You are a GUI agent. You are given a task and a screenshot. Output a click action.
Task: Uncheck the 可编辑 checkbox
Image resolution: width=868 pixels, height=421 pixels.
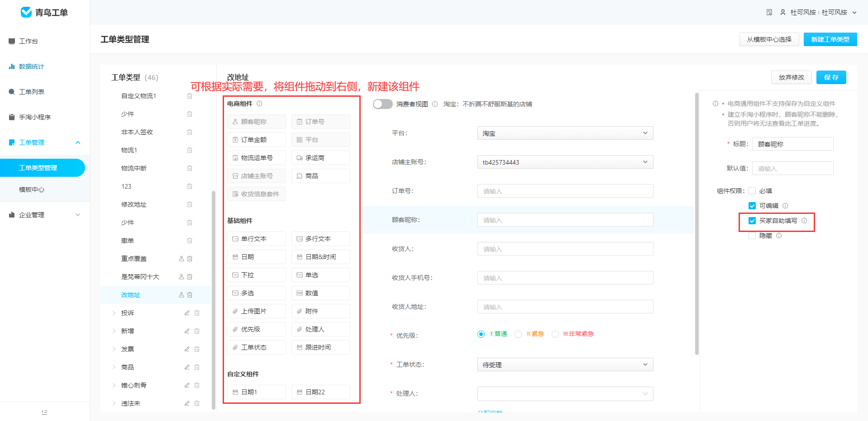pos(752,206)
